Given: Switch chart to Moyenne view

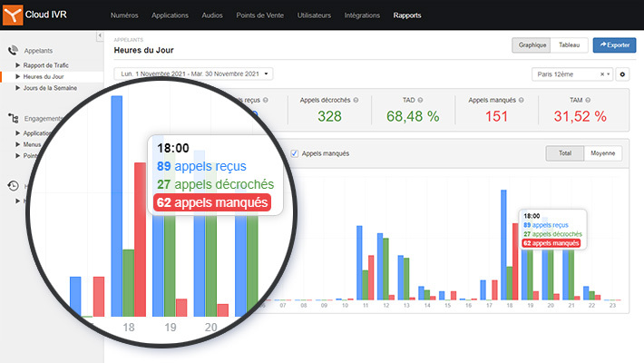Looking at the screenshot, I should pos(603,153).
